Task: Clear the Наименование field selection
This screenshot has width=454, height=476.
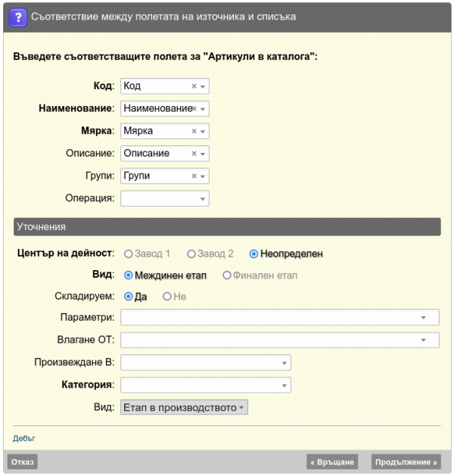Action: pyautogui.click(x=194, y=109)
